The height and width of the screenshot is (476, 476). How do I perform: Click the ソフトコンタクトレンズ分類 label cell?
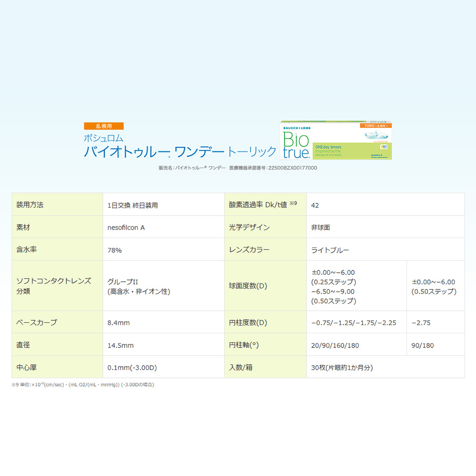[58, 286]
